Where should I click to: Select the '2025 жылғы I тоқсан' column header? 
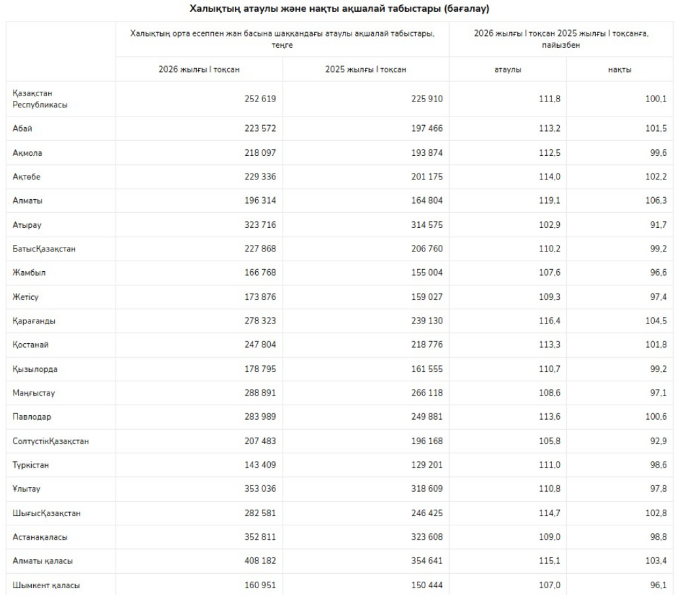366,69
